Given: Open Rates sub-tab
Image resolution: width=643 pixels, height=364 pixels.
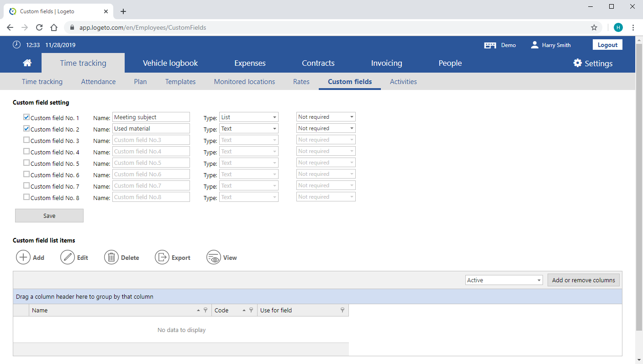Looking at the screenshot, I should [301, 82].
